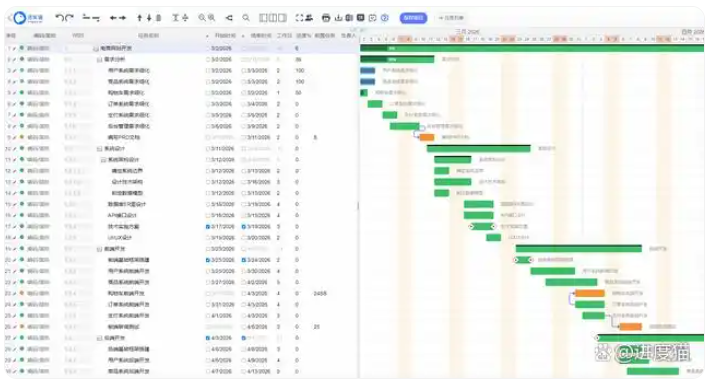Uncheck the checkbox beside start date 3/17/2026

(x=208, y=226)
